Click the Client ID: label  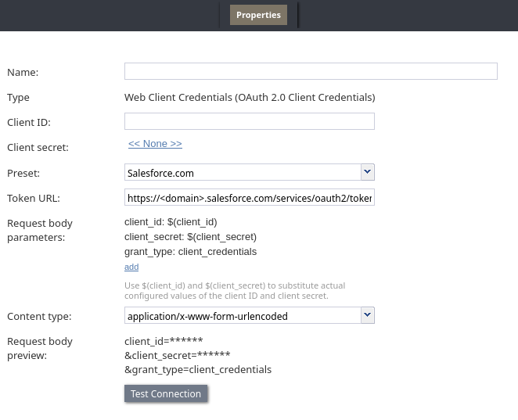[x=29, y=123]
